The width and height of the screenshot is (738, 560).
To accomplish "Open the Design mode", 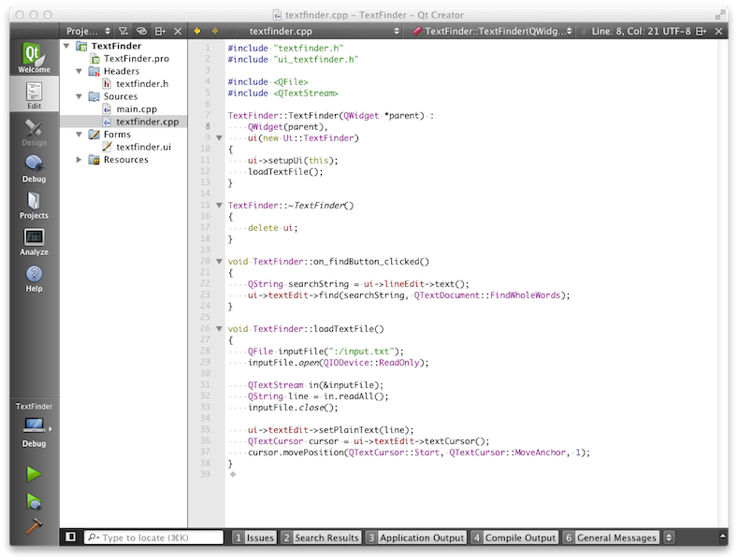I will click(x=34, y=131).
